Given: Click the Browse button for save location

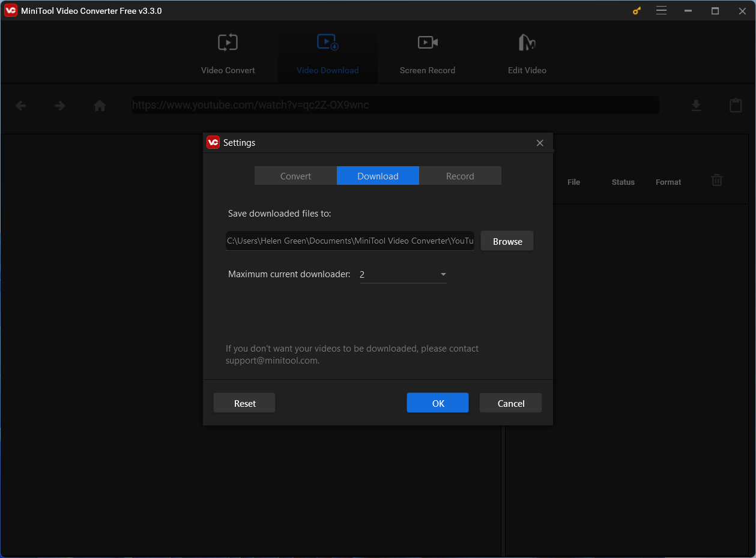Looking at the screenshot, I should tap(507, 241).
